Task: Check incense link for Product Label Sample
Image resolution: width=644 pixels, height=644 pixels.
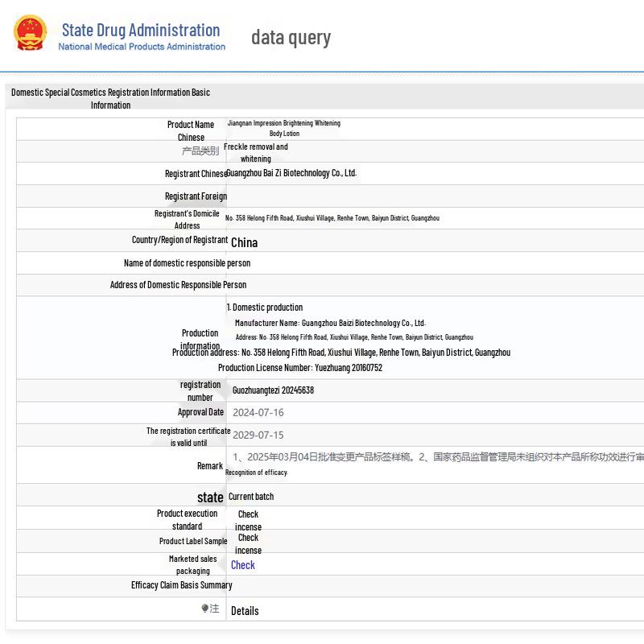Action: [248, 544]
